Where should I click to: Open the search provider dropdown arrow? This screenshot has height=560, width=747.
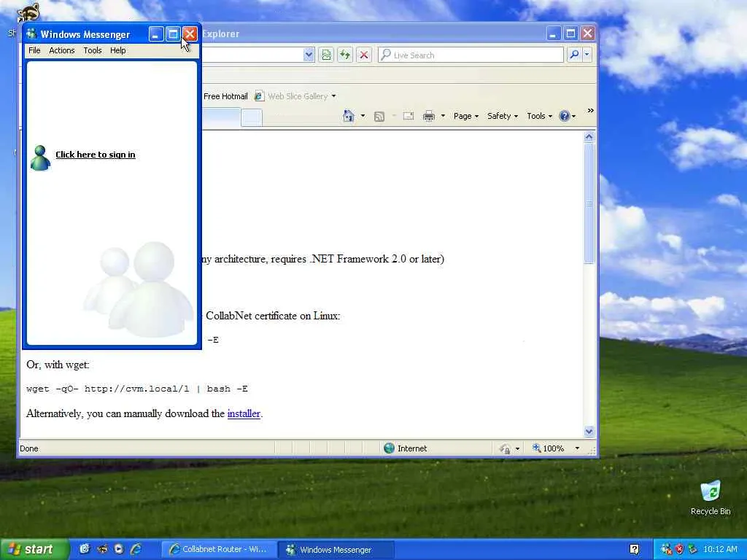click(x=587, y=55)
